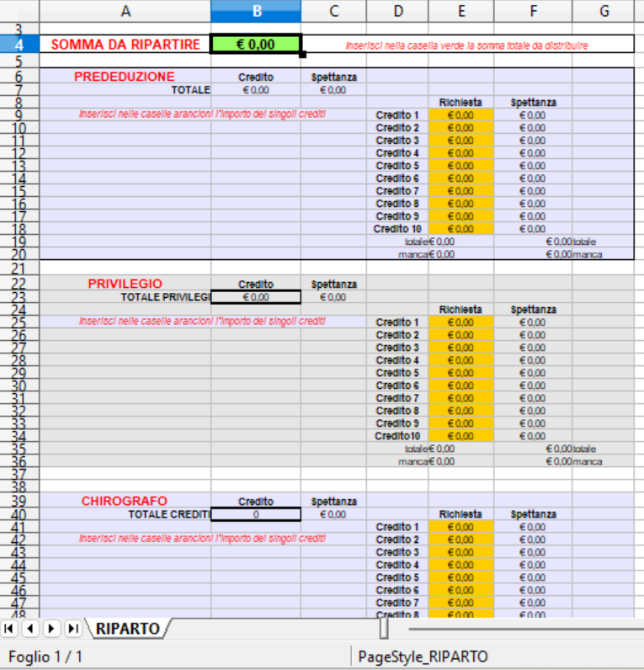644x670 pixels.
Task: Click Spettanza value for Prededuzione Credito 3
Action: click(x=533, y=141)
